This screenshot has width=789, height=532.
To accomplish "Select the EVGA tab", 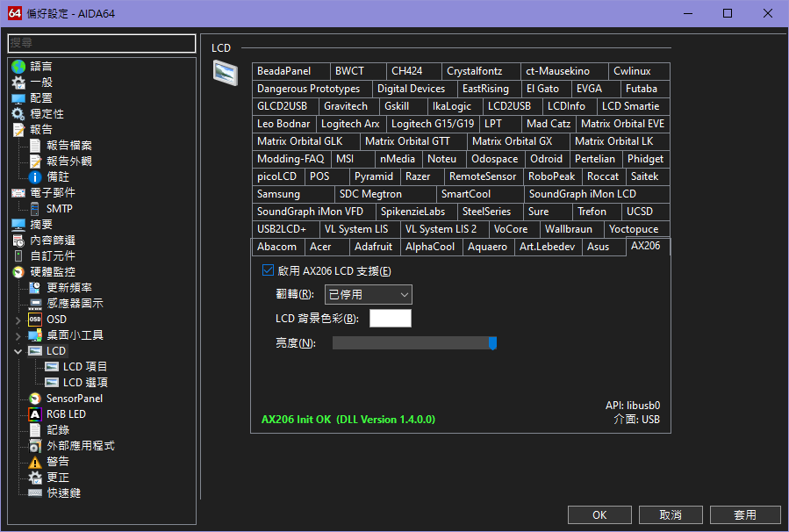I will click(x=596, y=89).
